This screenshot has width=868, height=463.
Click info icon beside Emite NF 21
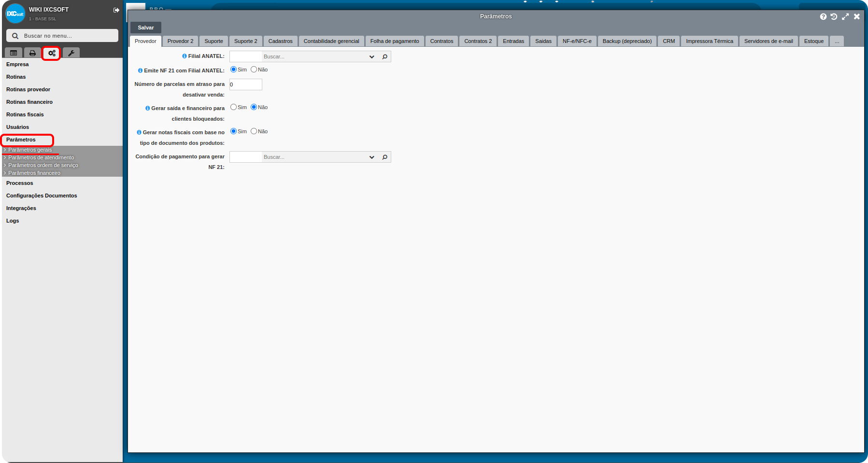140,70
